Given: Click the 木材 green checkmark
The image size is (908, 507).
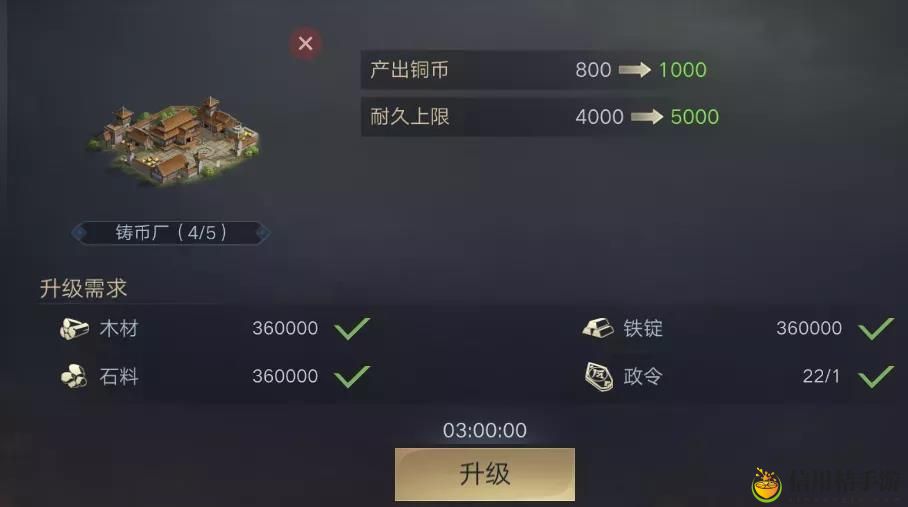Looking at the screenshot, I should tap(352, 328).
